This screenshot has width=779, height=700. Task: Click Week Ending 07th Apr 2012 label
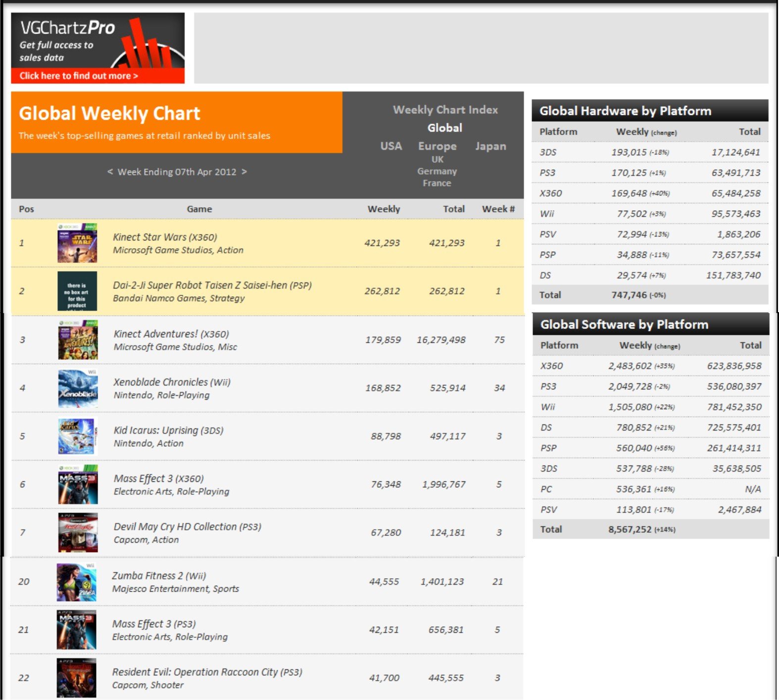click(x=177, y=172)
